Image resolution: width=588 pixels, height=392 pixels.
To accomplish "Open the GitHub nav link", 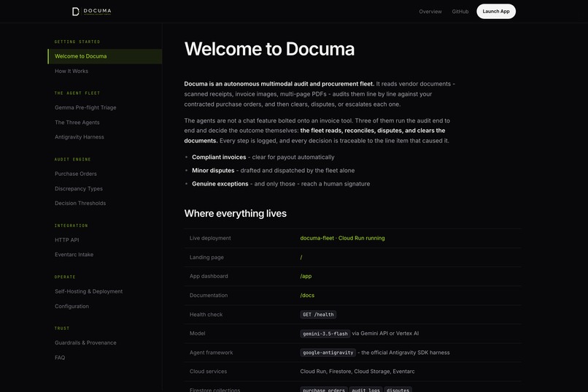I will point(460,12).
